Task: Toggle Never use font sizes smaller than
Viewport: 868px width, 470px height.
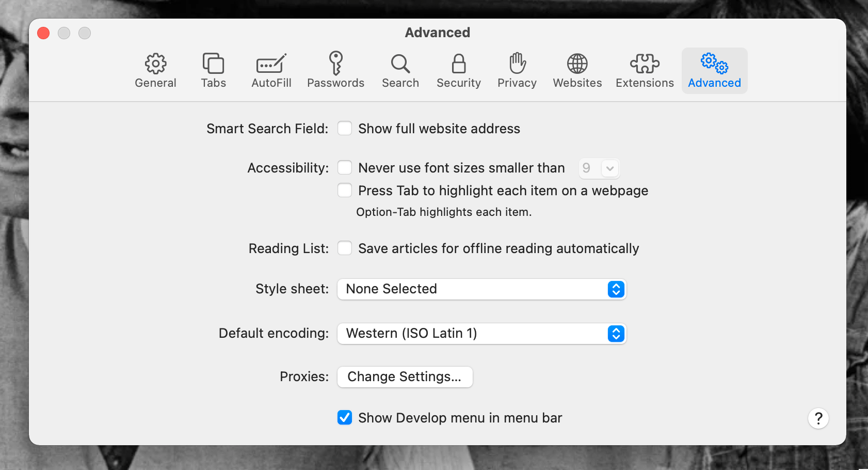Action: [x=345, y=167]
